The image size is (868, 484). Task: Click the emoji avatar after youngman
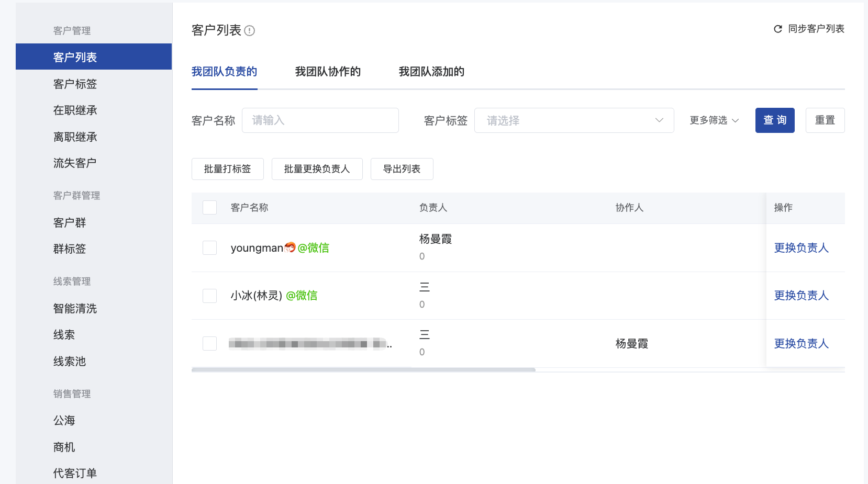290,247
